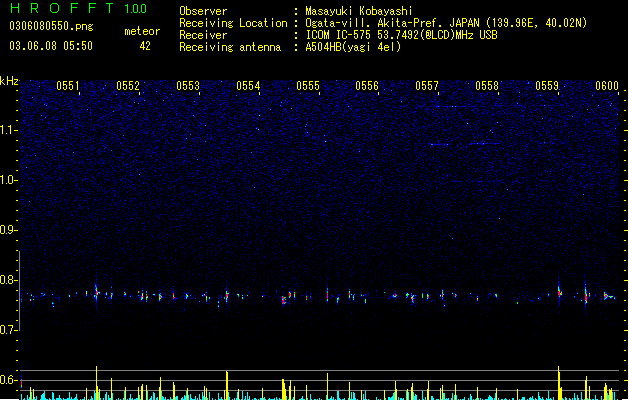Click the 0.9 kHz axis label
Viewport: 629px width, 400px height.
pos(8,230)
